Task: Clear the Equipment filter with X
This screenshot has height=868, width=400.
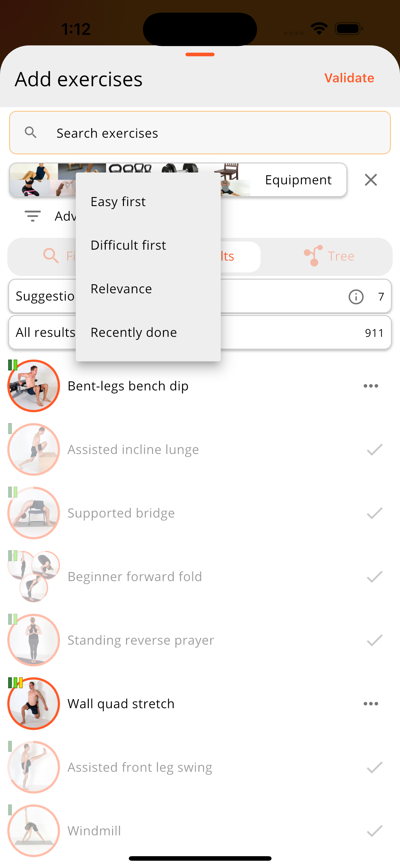Action: click(x=371, y=180)
